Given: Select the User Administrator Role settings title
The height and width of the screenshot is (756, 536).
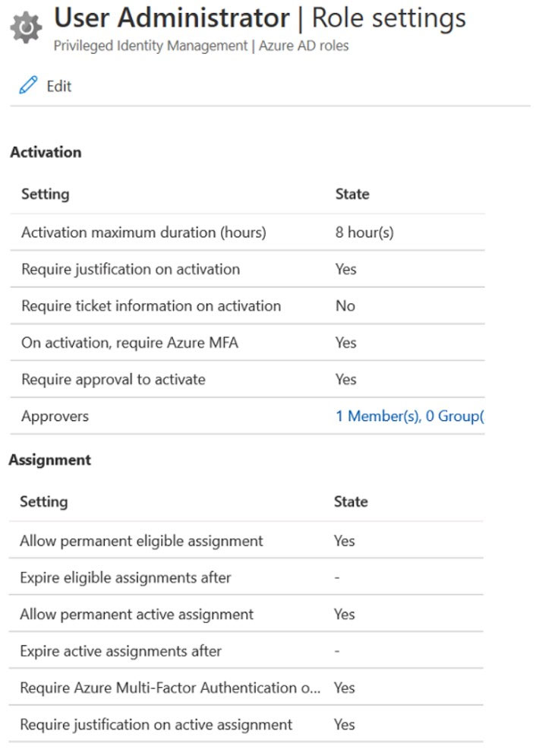Looking at the screenshot, I should pyautogui.click(x=260, y=17).
